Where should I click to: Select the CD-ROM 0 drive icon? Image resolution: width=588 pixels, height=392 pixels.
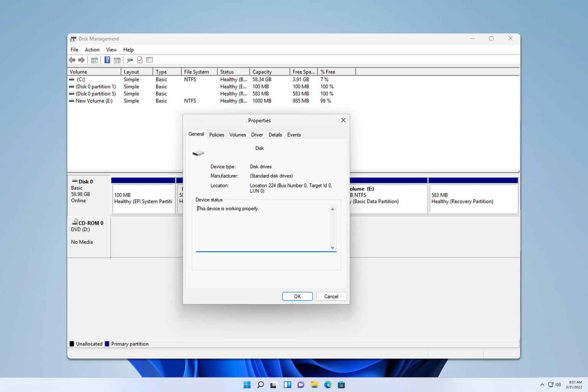coord(75,222)
